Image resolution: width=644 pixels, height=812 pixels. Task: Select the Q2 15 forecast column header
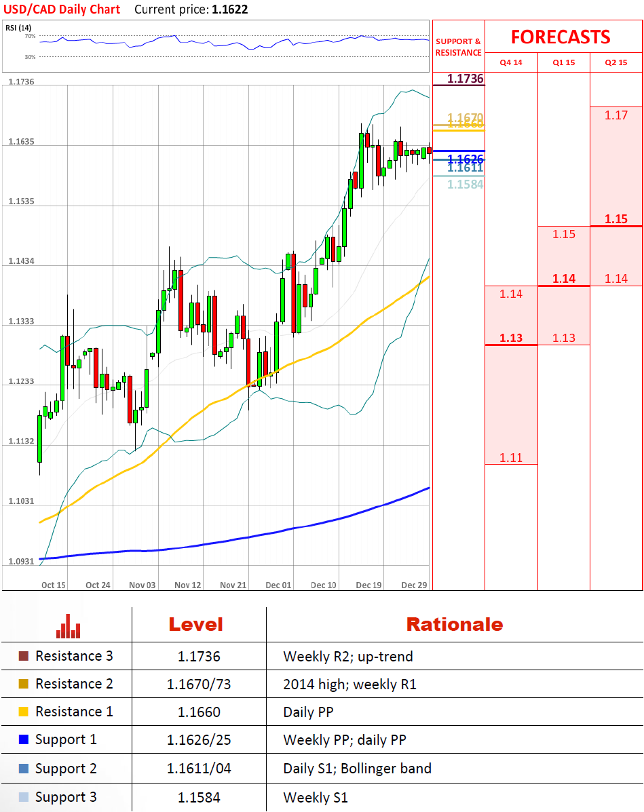[616, 62]
